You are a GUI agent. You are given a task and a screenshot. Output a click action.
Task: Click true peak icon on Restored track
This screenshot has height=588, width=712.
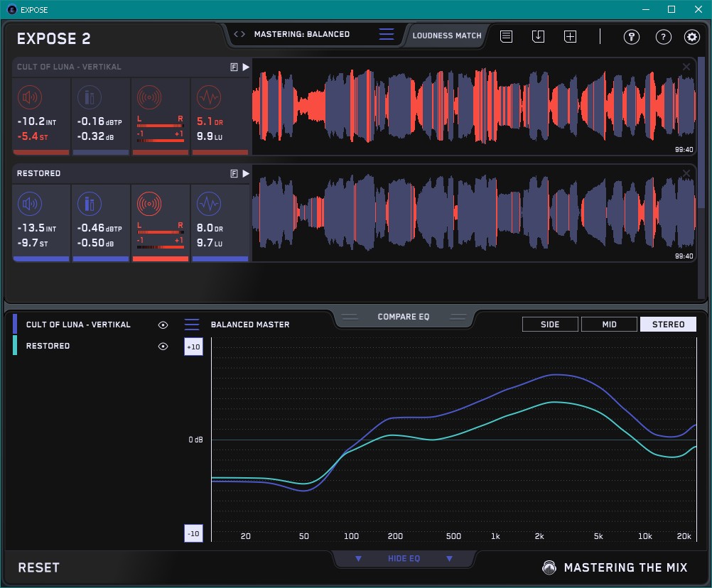click(x=89, y=204)
